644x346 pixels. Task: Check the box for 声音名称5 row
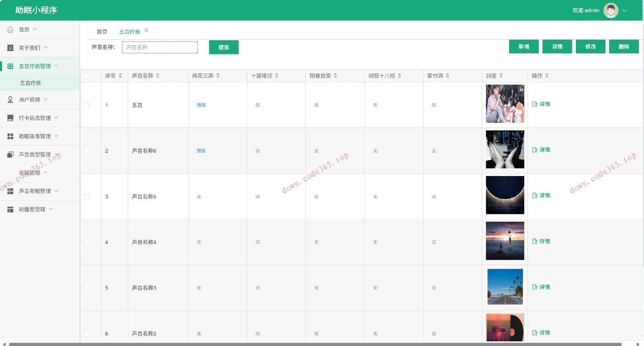click(x=87, y=196)
